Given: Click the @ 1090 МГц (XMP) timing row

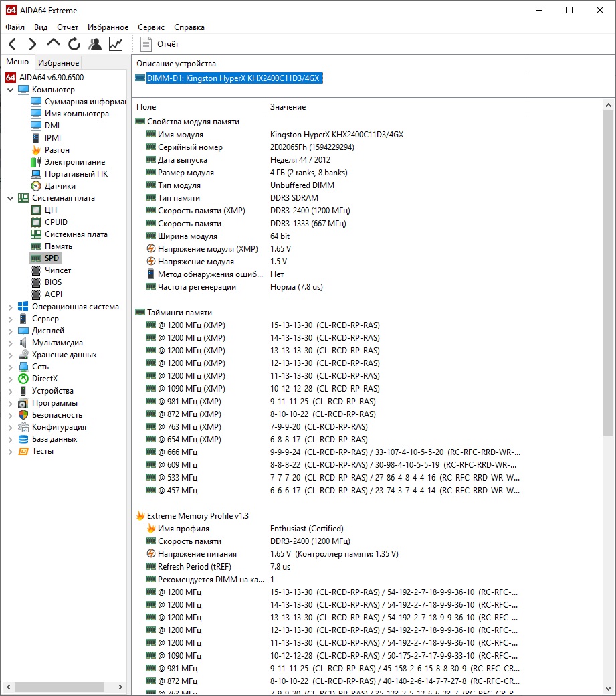Looking at the screenshot, I should click(328, 389).
